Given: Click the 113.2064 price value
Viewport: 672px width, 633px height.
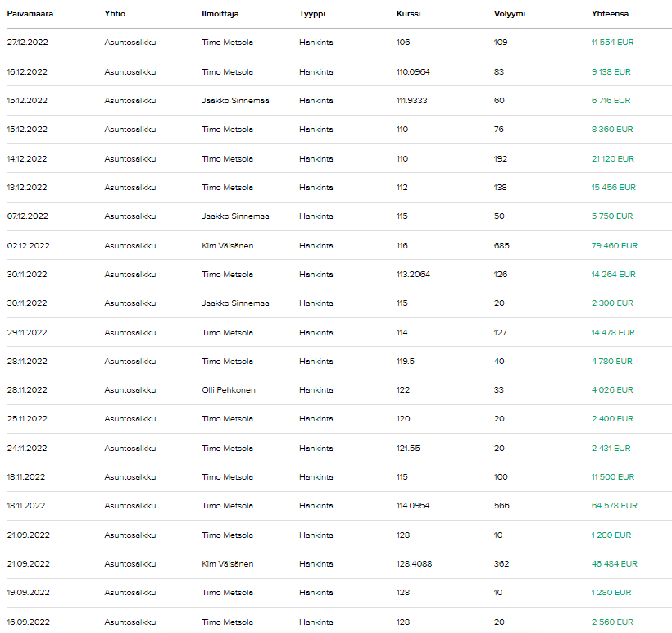Looking at the screenshot, I should [x=413, y=275].
